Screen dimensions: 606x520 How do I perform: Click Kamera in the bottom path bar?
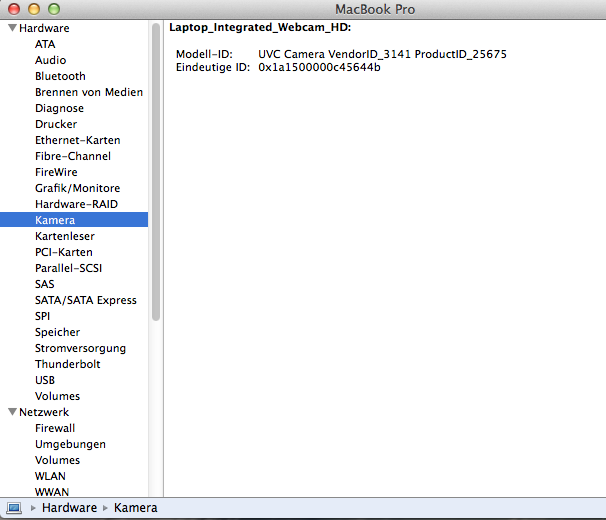[x=135, y=508]
